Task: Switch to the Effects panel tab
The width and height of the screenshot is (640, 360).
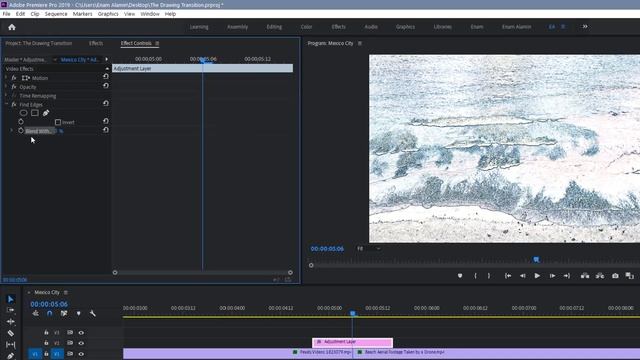Action: click(x=96, y=43)
